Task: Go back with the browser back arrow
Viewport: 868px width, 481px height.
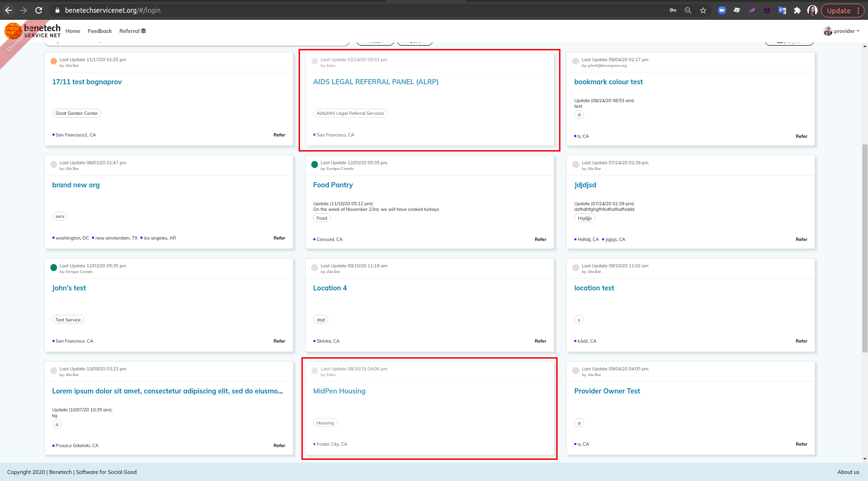Action: click(x=8, y=10)
